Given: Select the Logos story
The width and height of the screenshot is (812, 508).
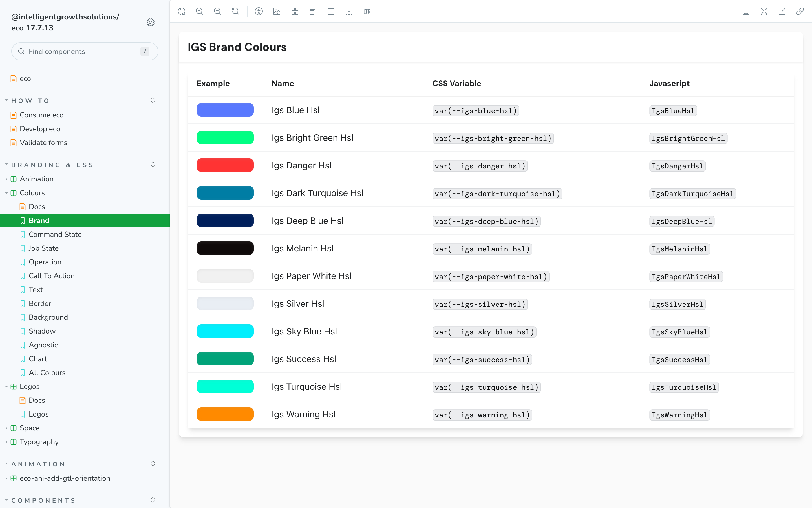Looking at the screenshot, I should click(39, 414).
